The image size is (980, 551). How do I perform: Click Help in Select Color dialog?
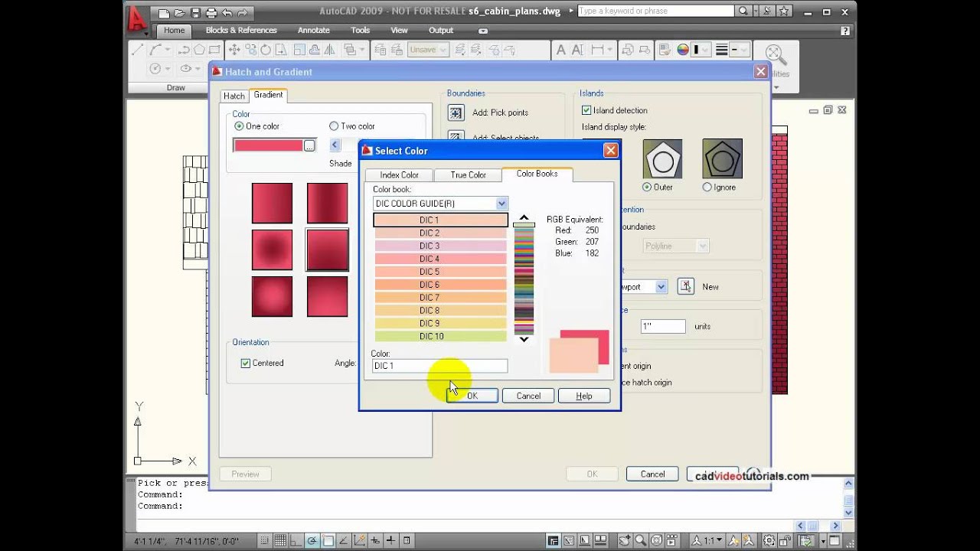584,396
